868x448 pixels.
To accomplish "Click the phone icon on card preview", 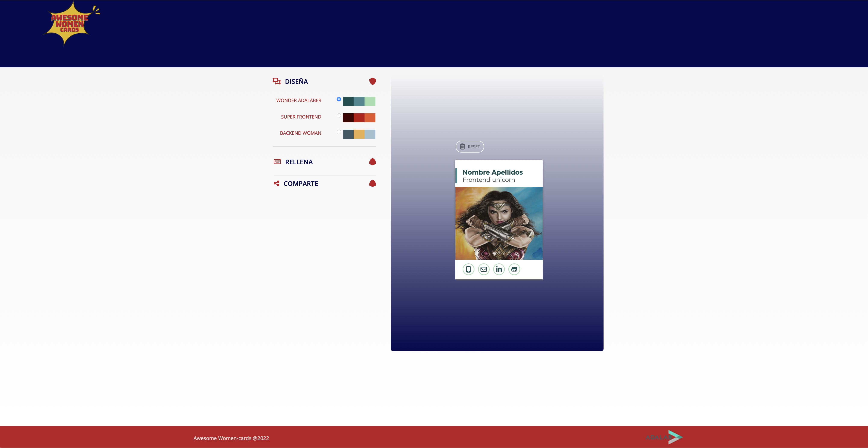I will 468,269.
